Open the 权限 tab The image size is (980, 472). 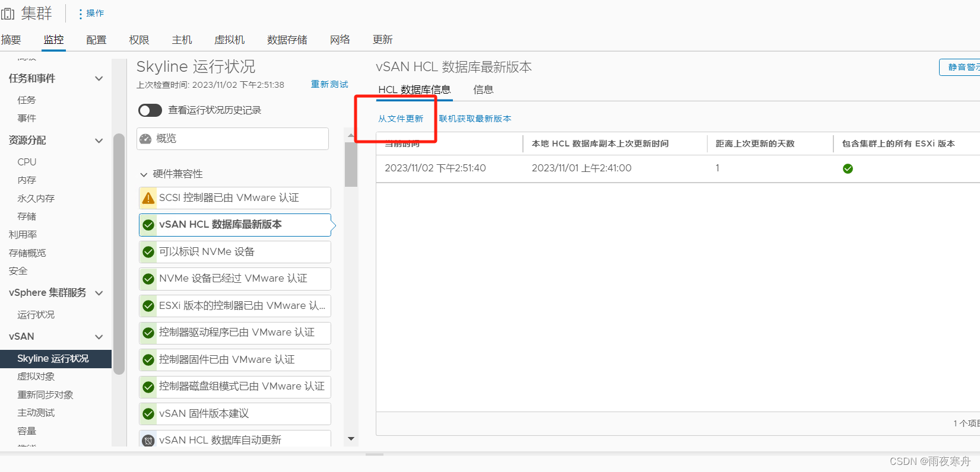click(x=139, y=40)
